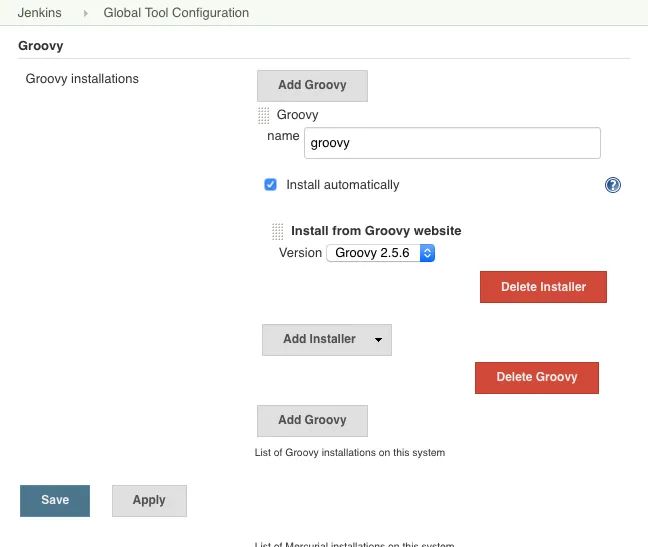Expand the Add Installer dropdown
Viewport: 648px width, 547px height.
(x=326, y=339)
